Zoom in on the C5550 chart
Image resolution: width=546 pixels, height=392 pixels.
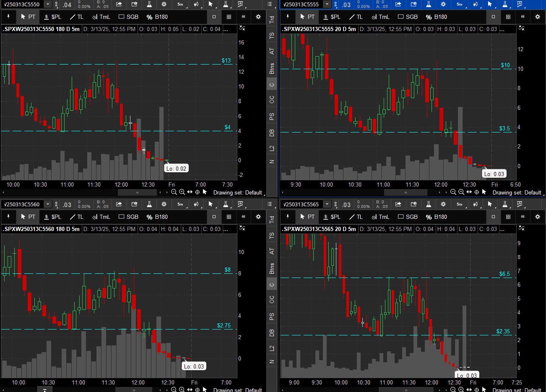[182, 192]
